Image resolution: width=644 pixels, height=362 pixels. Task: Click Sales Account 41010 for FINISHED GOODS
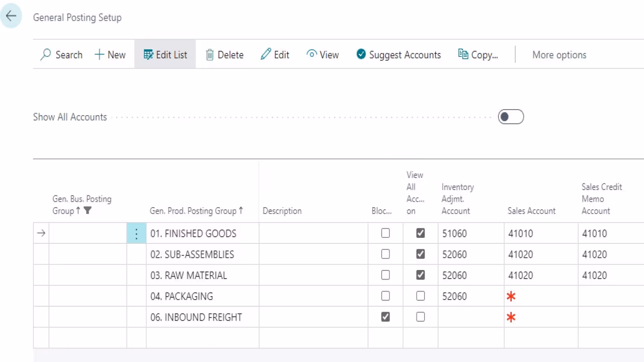click(521, 233)
